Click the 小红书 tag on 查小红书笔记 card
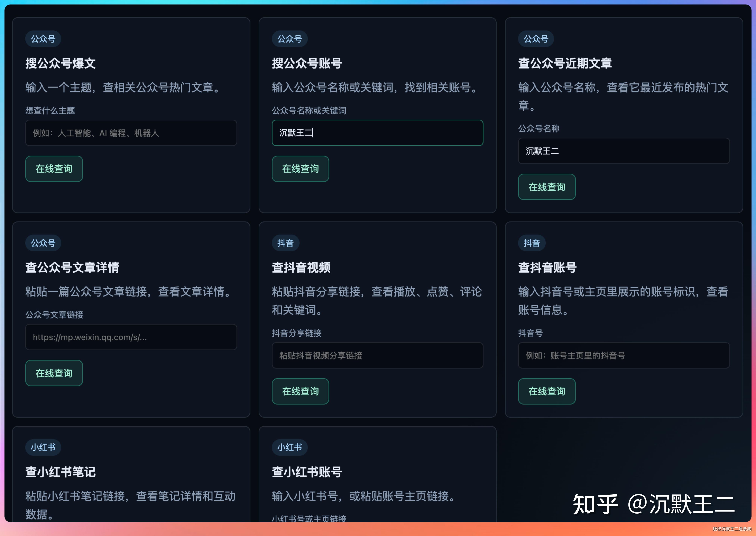756x536 pixels. [x=43, y=448]
